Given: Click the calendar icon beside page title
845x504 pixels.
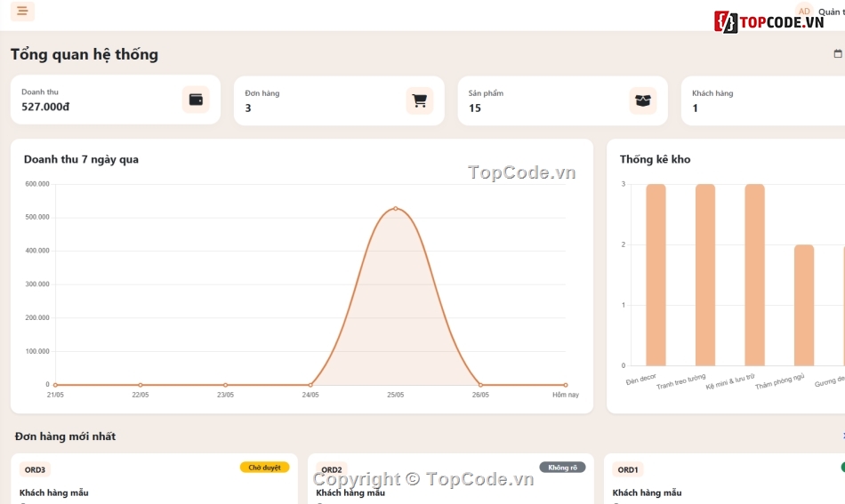Looking at the screenshot, I should (838, 53).
